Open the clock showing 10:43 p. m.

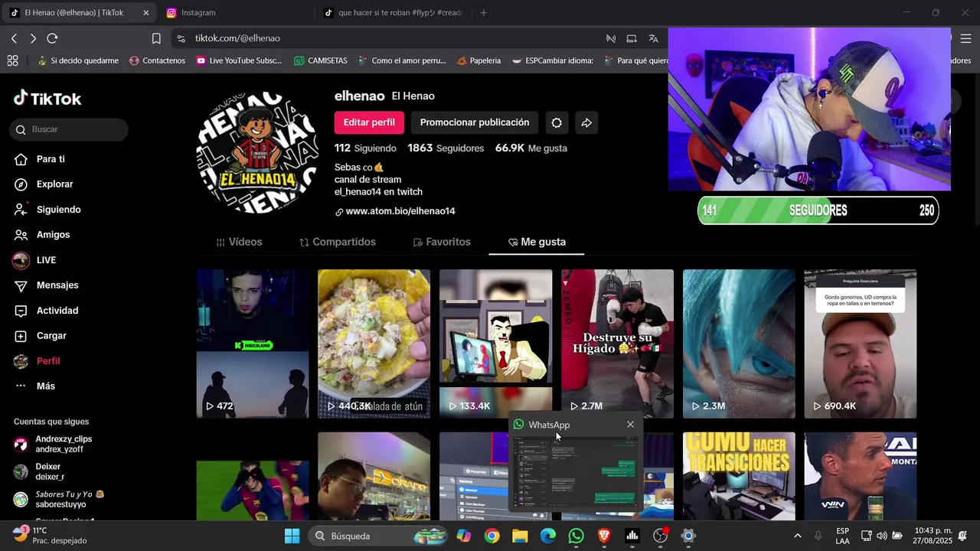coord(934,536)
